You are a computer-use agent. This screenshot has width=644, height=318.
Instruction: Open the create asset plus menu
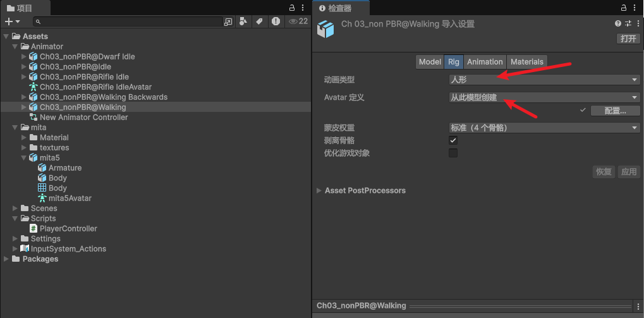click(12, 21)
